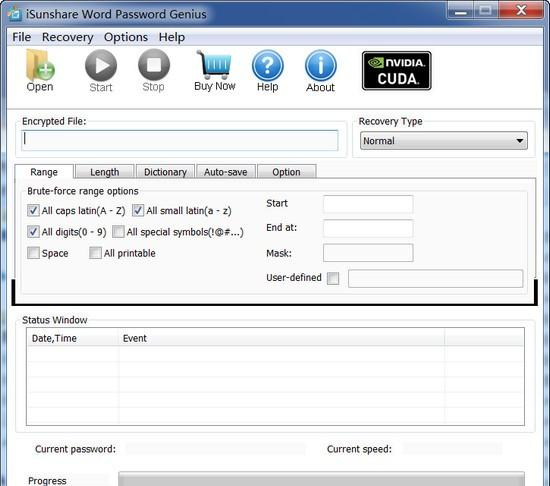Viewport: 550px width, 486px height.
Task: Click the Date,Time column header
Action: (x=73, y=338)
